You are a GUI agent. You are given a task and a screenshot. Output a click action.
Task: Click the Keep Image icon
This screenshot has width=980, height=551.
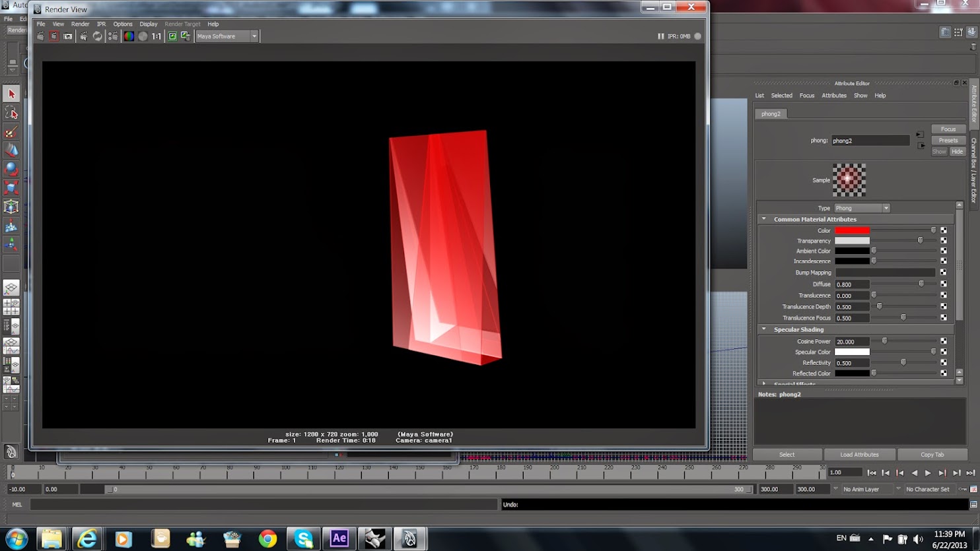[172, 36]
